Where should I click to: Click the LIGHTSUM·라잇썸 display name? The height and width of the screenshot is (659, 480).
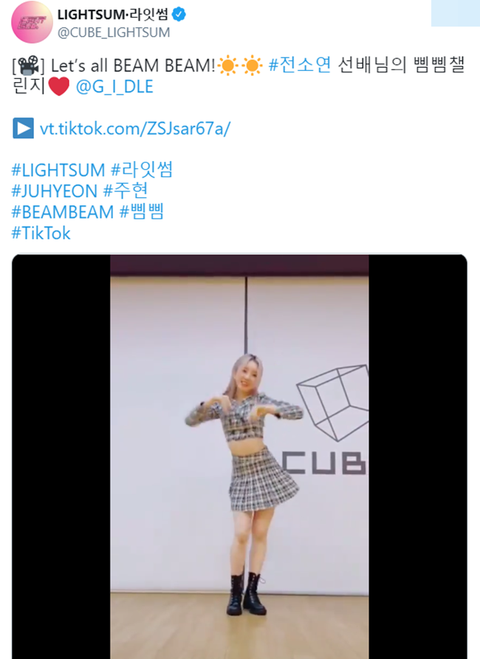(x=113, y=15)
